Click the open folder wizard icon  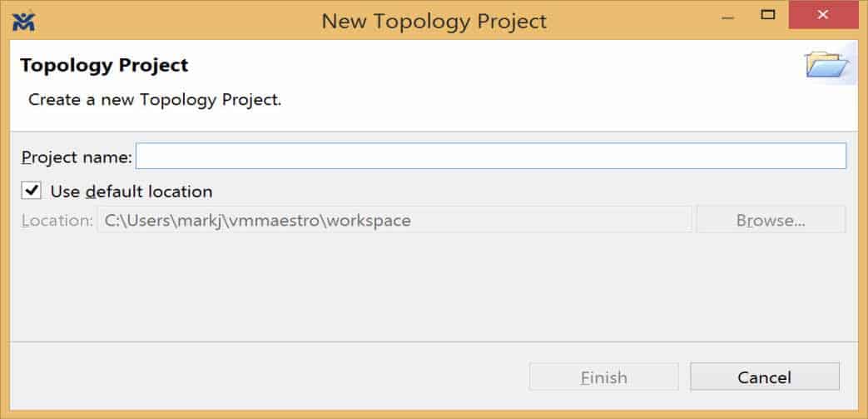coord(827,64)
